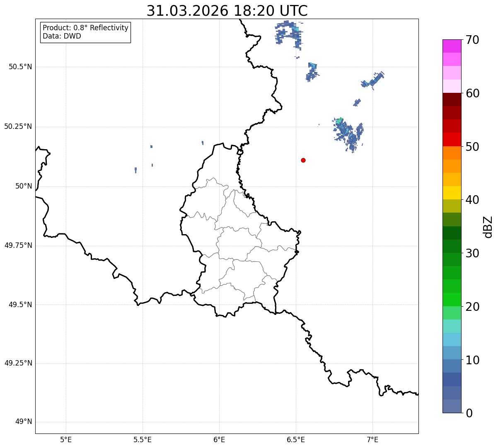Click the 'Data: DWD' label
Screen dimensions: 498x448
point(62,36)
